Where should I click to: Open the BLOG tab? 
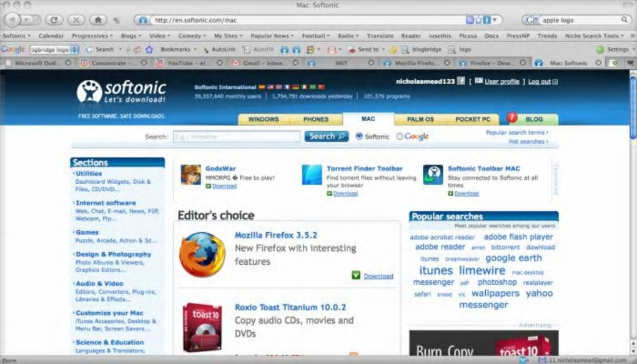[x=533, y=119]
